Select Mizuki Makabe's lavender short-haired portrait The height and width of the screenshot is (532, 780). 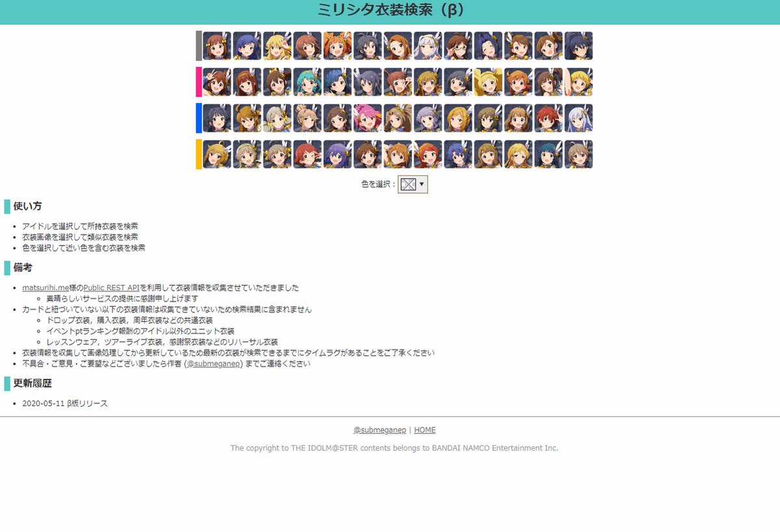pos(428,118)
